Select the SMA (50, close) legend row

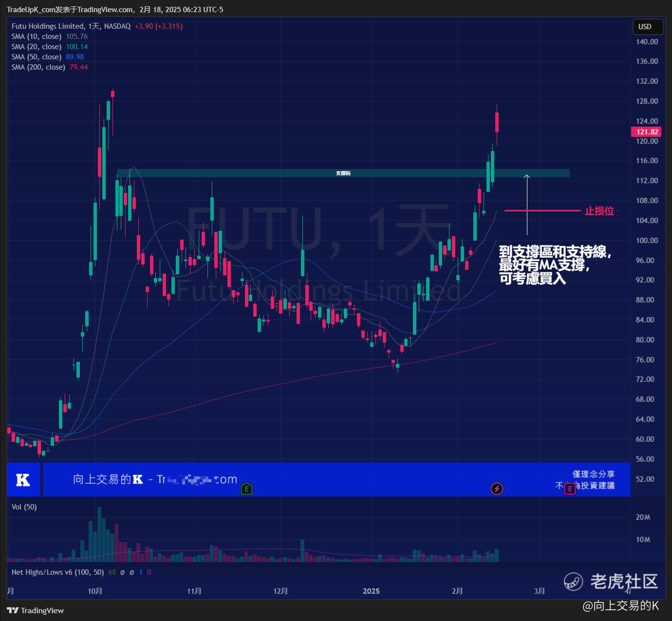tap(48, 57)
